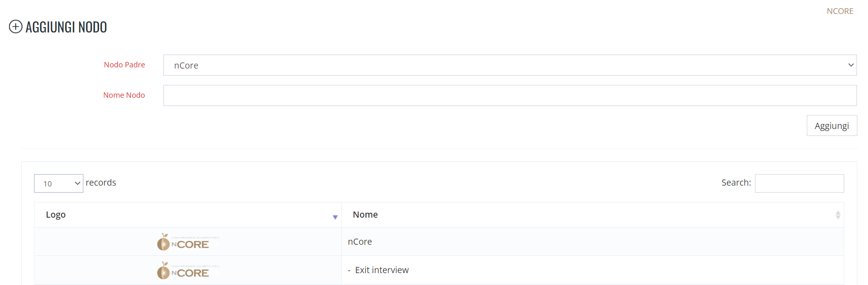Image resolution: width=868 pixels, height=285 pixels.
Task: Click the logo in the Exit interview row
Action: pos(188,271)
